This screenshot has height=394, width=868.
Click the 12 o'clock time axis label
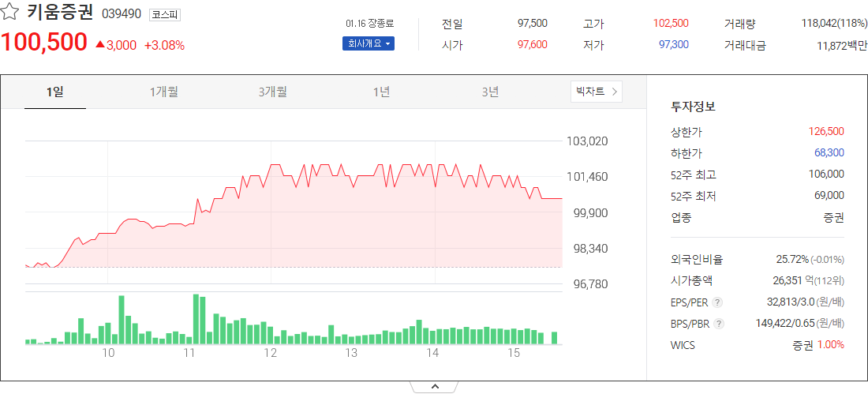tap(270, 354)
